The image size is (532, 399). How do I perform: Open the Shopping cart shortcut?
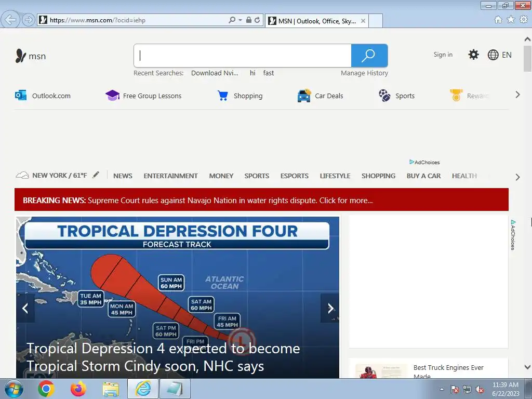(240, 96)
